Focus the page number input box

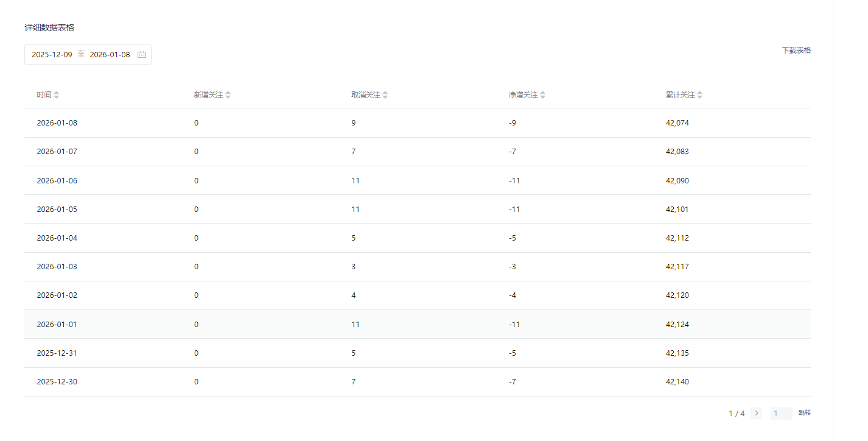pos(781,413)
